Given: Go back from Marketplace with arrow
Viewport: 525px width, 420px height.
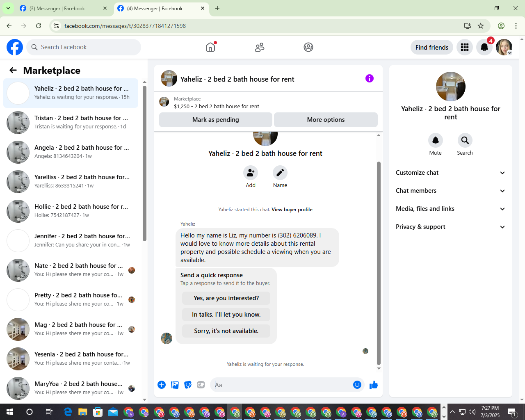Looking at the screenshot, I should coord(13,70).
